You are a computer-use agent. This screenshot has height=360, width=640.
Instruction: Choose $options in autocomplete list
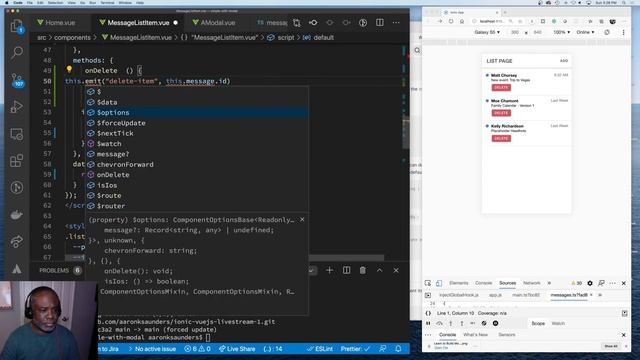[196, 112]
